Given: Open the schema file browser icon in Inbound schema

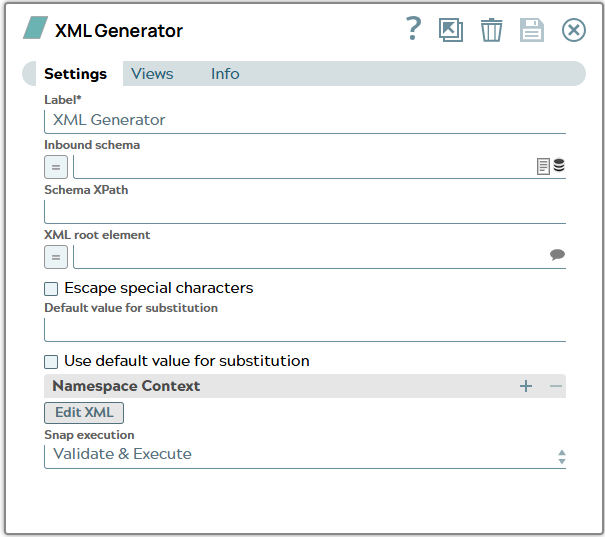Looking at the screenshot, I should tap(543, 166).
